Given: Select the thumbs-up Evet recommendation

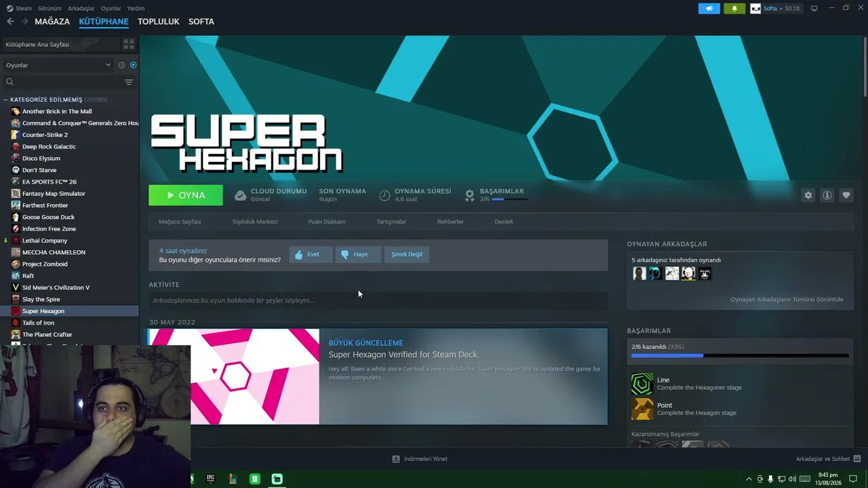Looking at the screenshot, I should [311, 254].
